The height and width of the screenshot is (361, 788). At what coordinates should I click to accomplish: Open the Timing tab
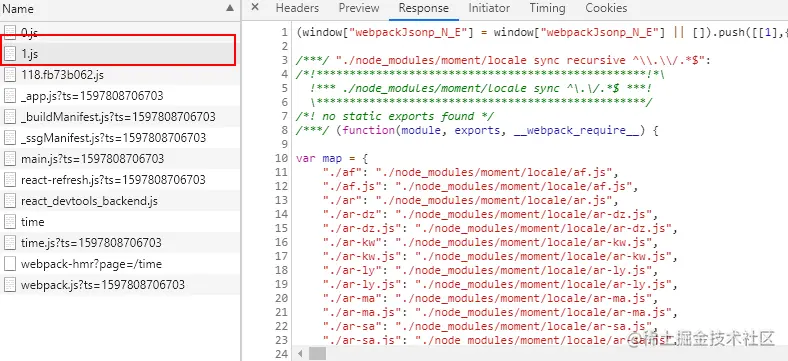click(547, 8)
